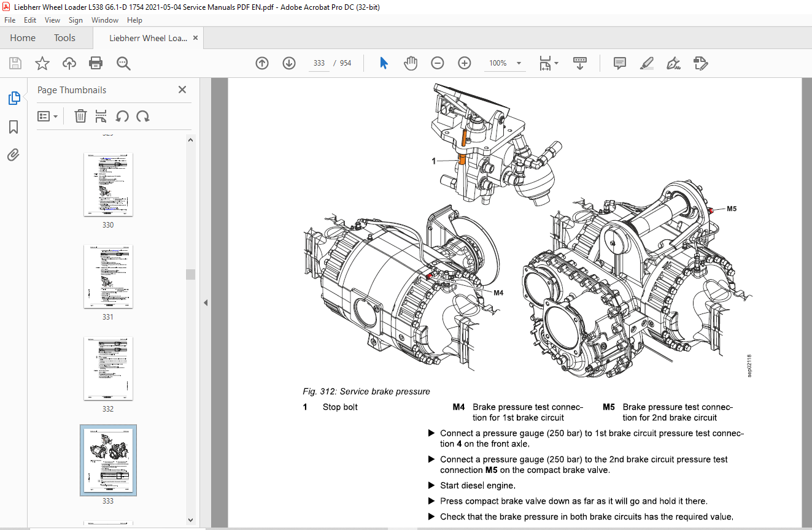Zoom in with the plus icon
The height and width of the screenshot is (530, 812).
465,63
